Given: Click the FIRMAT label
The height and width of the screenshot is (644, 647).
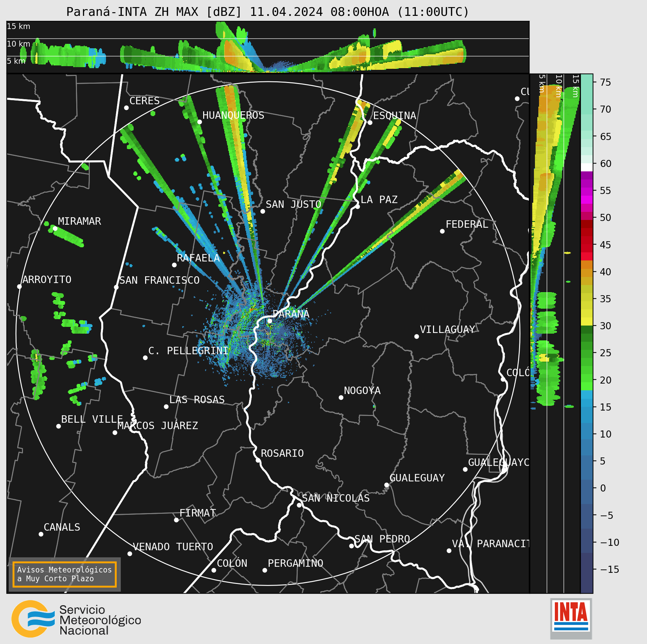Looking at the screenshot, I should pyautogui.click(x=198, y=513).
